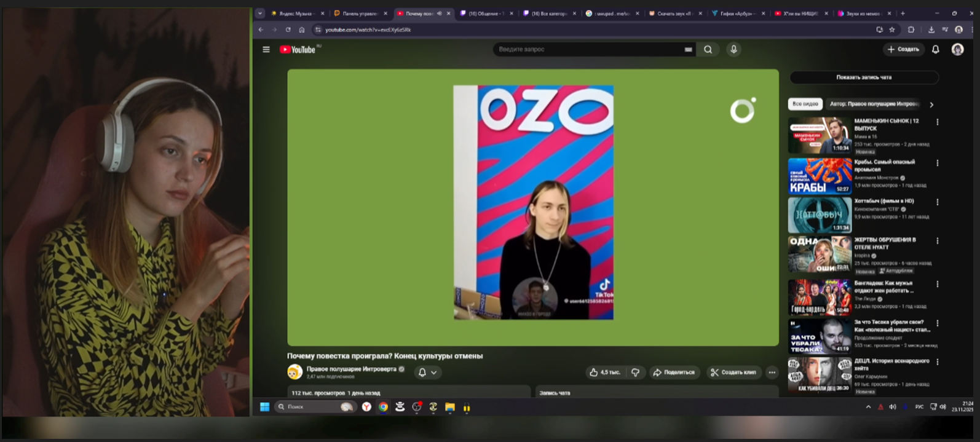Reload the page with the refresh icon

(x=288, y=30)
